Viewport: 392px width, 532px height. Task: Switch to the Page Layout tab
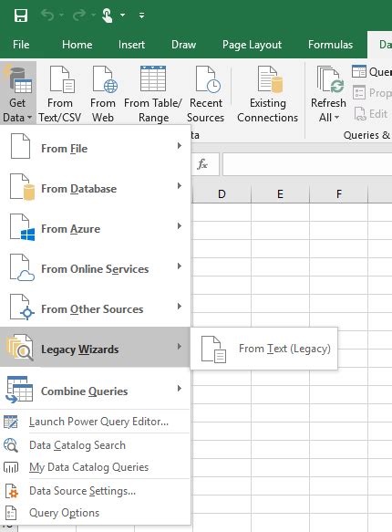(x=252, y=45)
